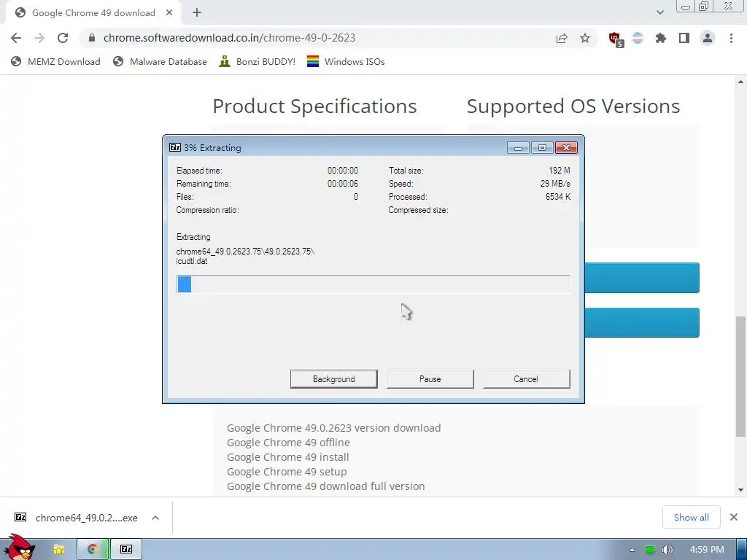Click the Show desktop strip
The height and width of the screenshot is (560, 747).
[x=742, y=550]
